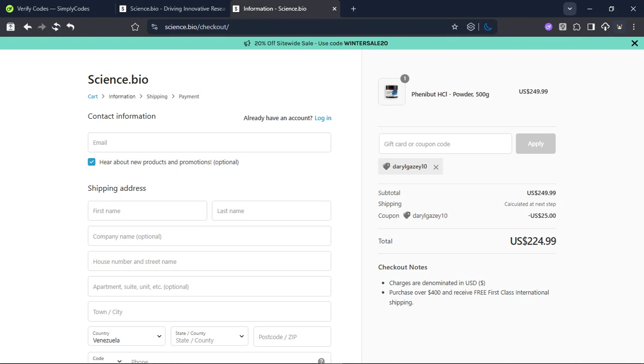Screen dimensions: 644x364
Task: Open site information icon in address bar
Action: pyautogui.click(x=155, y=27)
